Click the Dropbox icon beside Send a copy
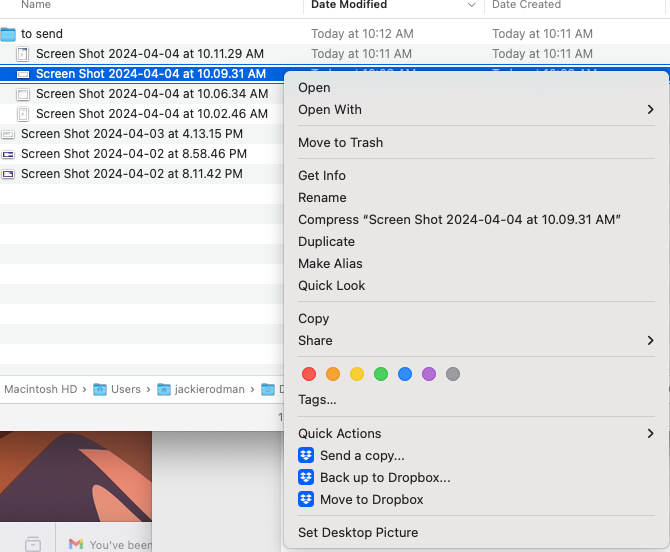This screenshot has width=670, height=552. coord(306,456)
